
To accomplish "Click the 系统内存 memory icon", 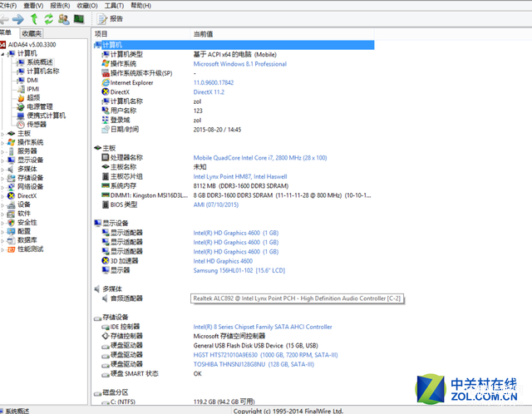I will point(106,185).
